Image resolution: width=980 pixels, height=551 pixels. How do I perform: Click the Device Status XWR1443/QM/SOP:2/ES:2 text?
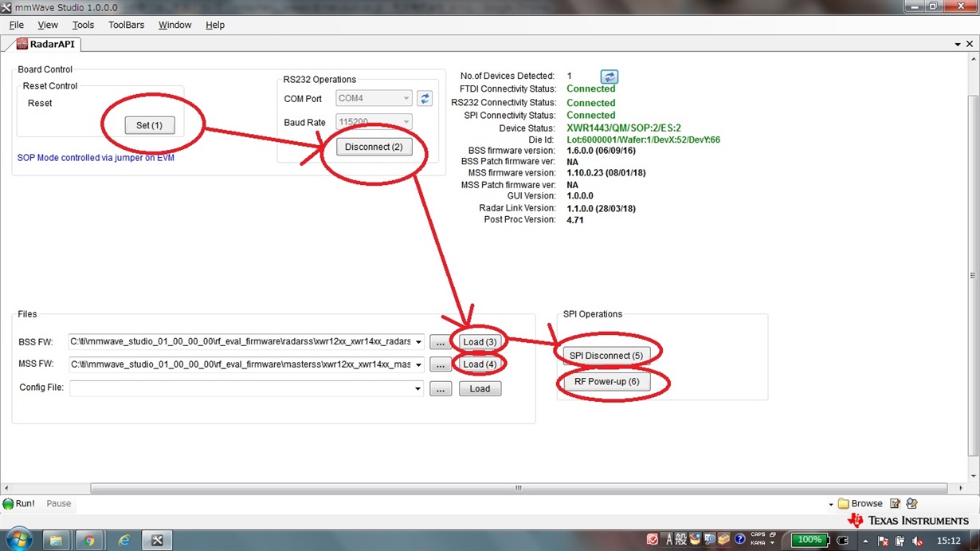pyautogui.click(x=624, y=128)
